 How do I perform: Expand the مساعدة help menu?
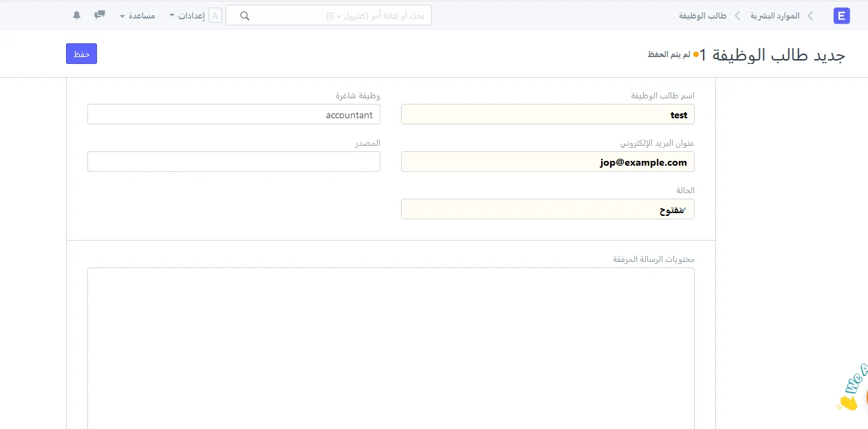tap(137, 16)
